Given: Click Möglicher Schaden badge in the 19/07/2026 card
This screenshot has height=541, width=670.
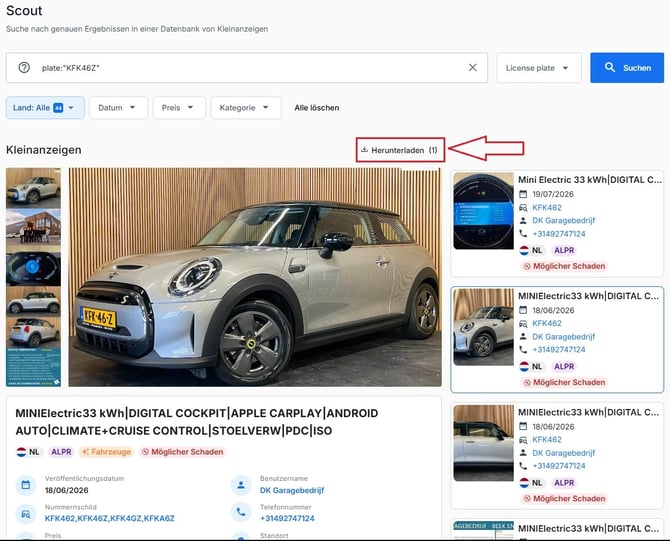Looking at the screenshot, I should [564, 266].
